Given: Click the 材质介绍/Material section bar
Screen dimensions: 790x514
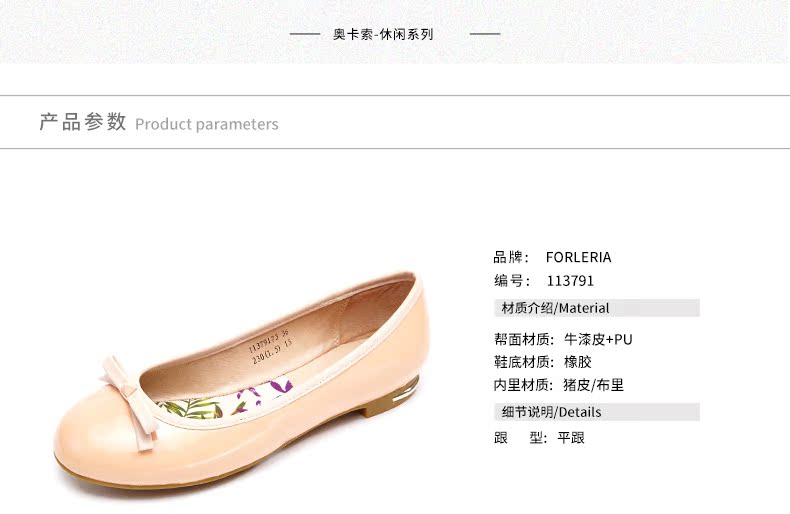Looking at the screenshot, I should click(597, 308).
